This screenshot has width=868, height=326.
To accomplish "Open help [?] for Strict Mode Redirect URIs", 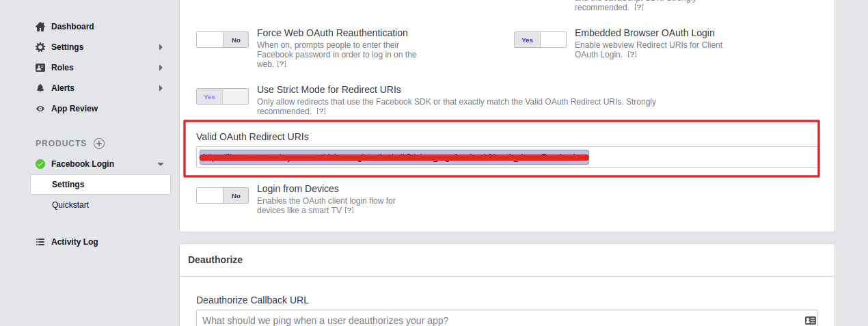I will pos(321,111).
